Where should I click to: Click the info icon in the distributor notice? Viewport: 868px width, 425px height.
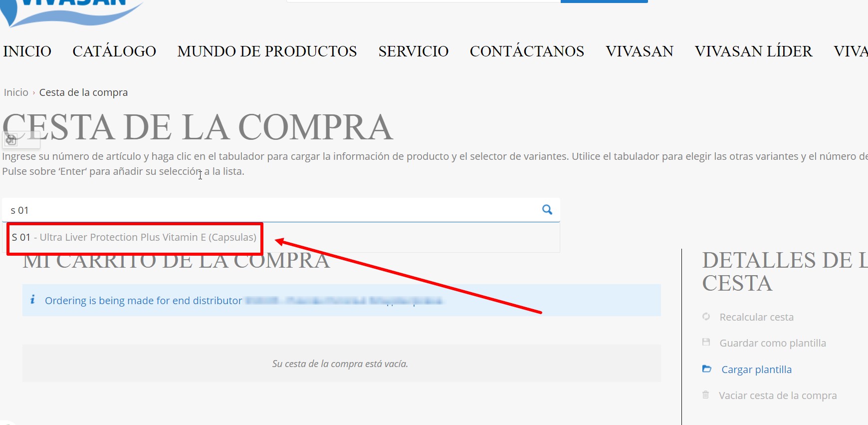click(32, 299)
